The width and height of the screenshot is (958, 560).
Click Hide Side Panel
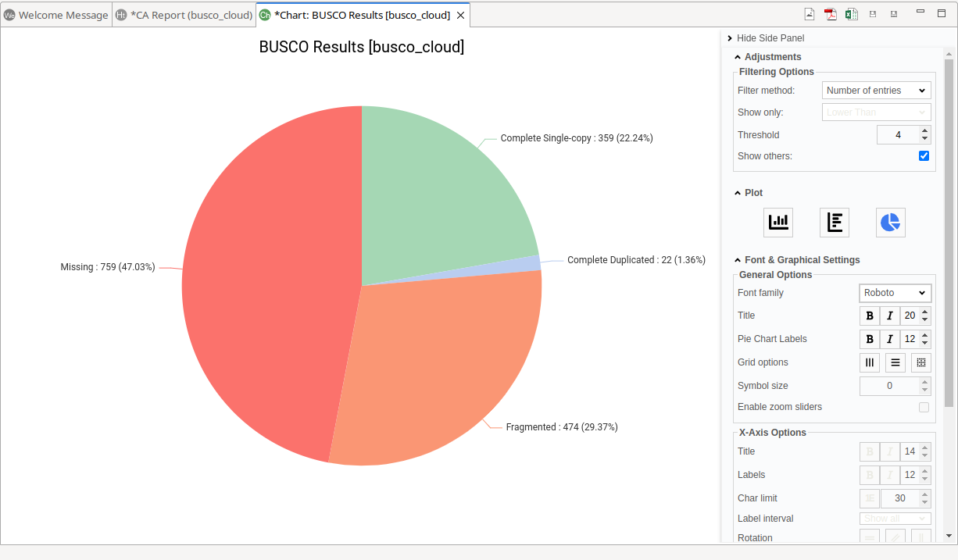[x=770, y=38]
